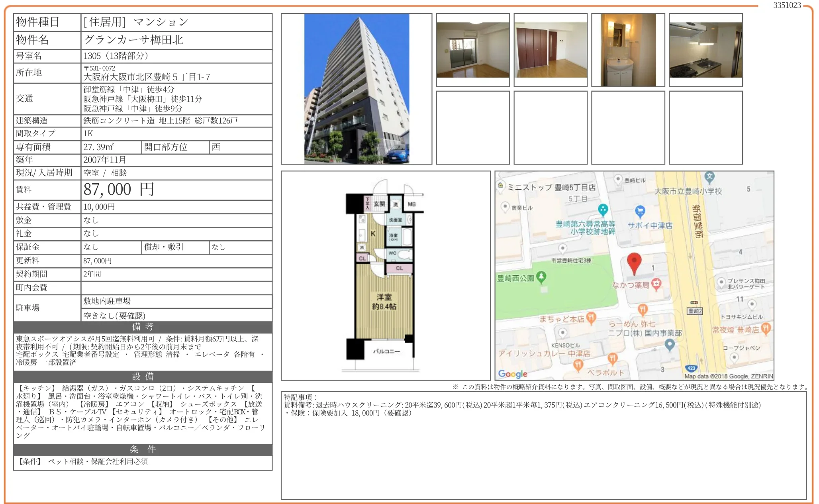Click the 豊崎第六尋常高等小学校跡地碑 teal landmark icon

pyautogui.click(x=603, y=209)
